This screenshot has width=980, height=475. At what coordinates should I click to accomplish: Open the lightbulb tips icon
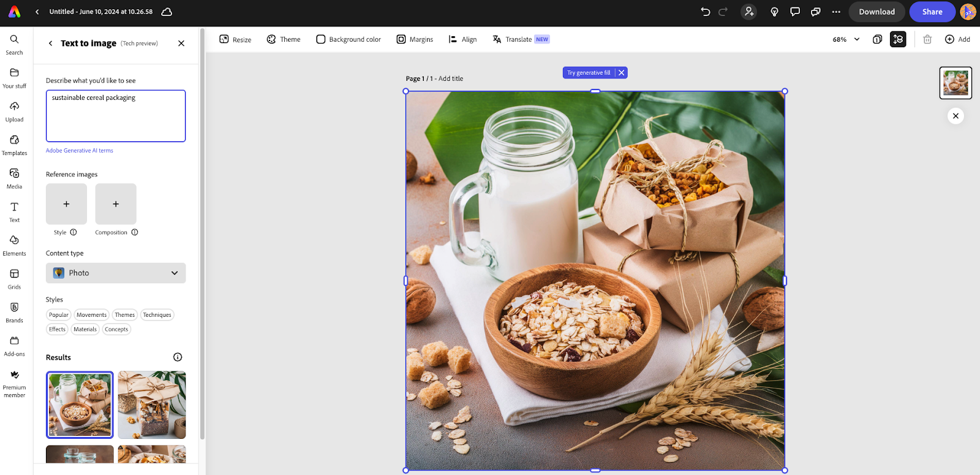click(774, 12)
